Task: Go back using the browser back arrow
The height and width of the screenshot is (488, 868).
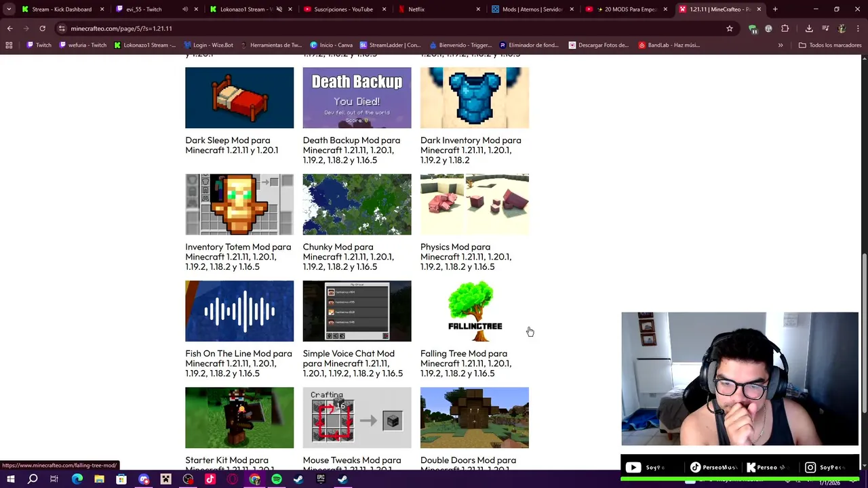Action: pos(10,28)
